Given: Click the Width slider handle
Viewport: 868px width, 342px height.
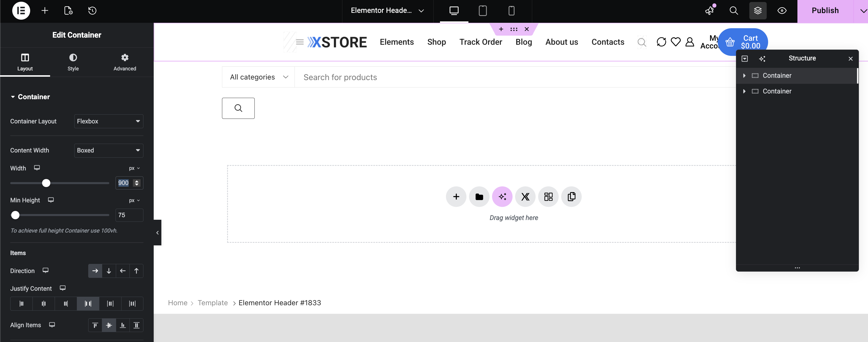Looking at the screenshot, I should pyautogui.click(x=46, y=183).
